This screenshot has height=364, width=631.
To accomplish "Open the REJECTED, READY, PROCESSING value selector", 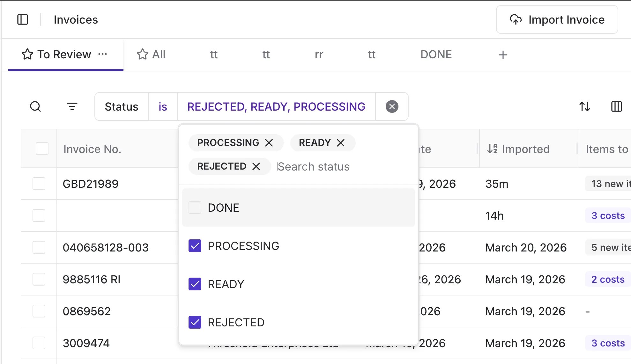I will pos(276,106).
